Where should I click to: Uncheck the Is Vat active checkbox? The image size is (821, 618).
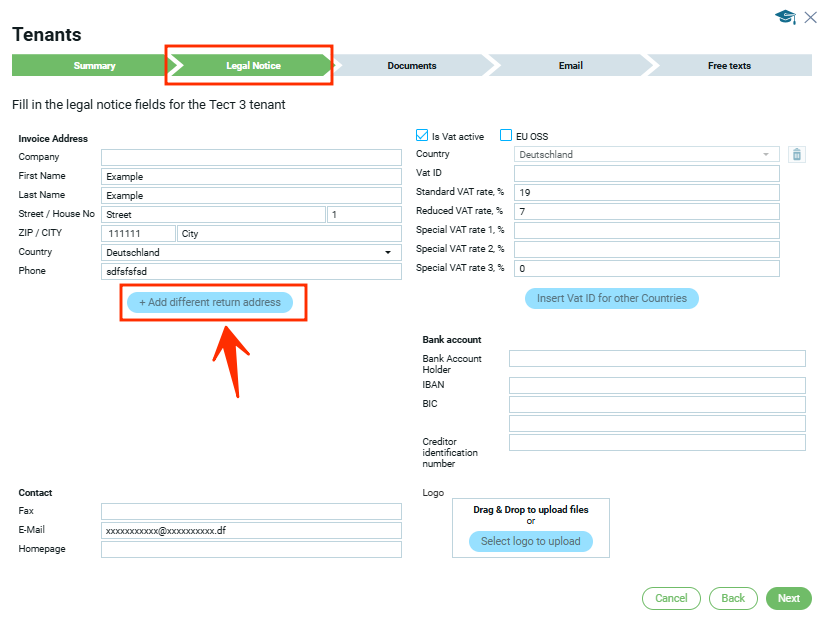[422, 136]
